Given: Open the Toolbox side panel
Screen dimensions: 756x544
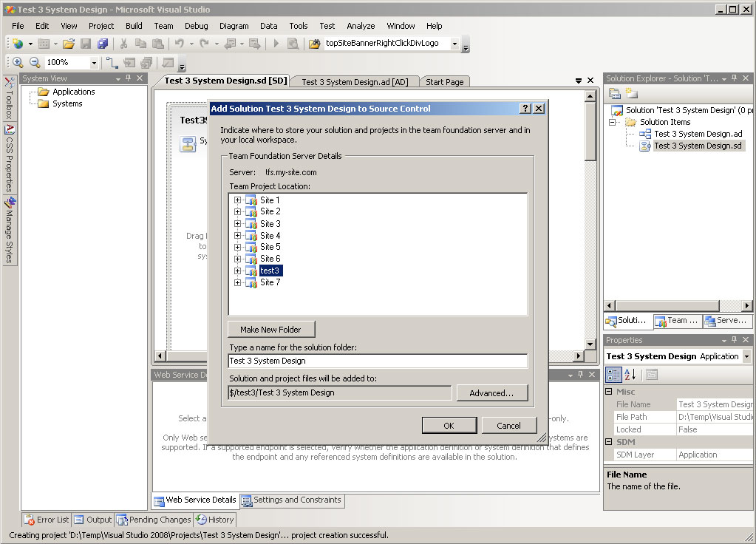Looking at the screenshot, I should point(9,98).
